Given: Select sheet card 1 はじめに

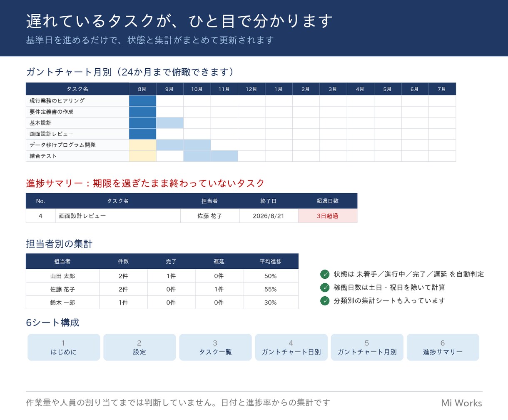Looking at the screenshot, I should (64, 347).
